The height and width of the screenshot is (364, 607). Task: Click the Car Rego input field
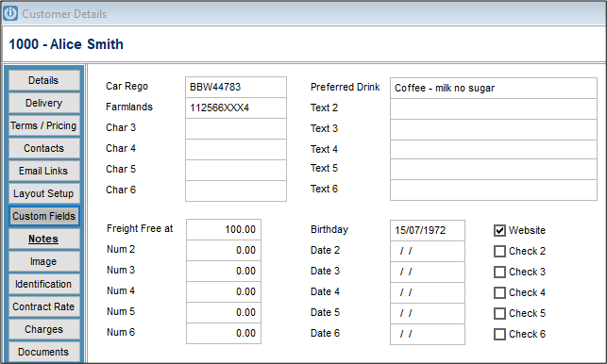tap(236, 87)
